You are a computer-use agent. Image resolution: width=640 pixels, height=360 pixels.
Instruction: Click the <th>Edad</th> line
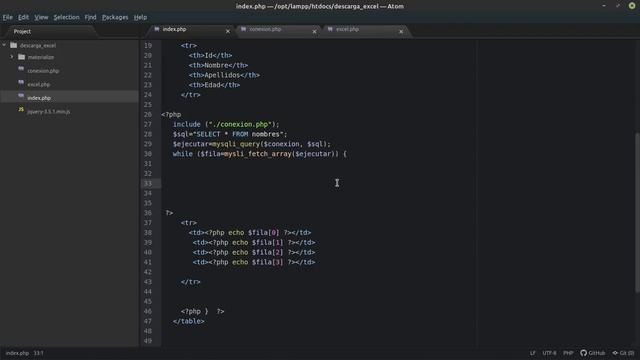pos(214,85)
